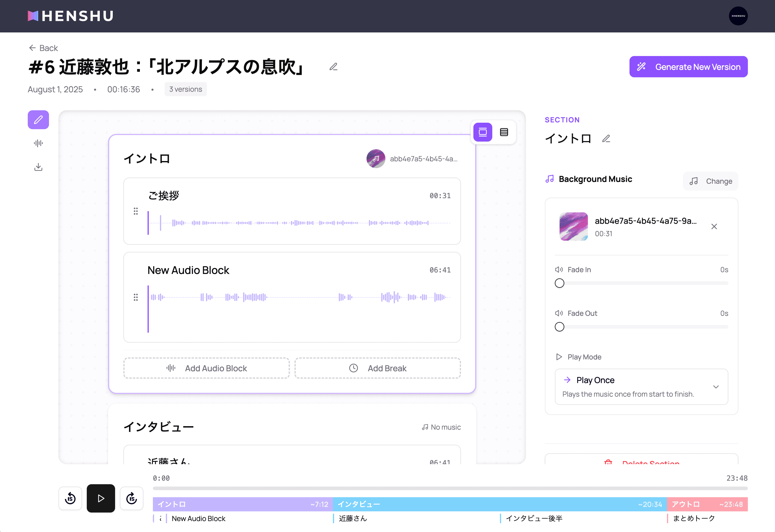Click Generate New Version button
This screenshot has width=775, height=532.
688,67
